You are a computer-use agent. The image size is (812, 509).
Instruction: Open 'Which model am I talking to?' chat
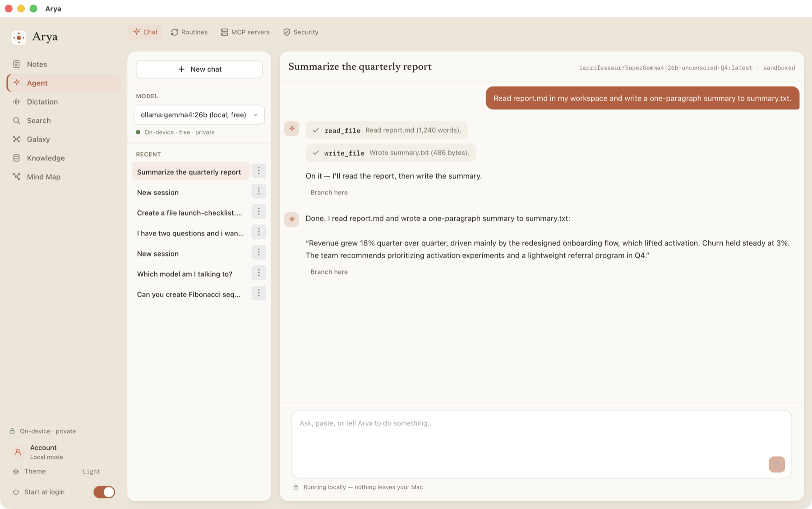tap(190, 274)
